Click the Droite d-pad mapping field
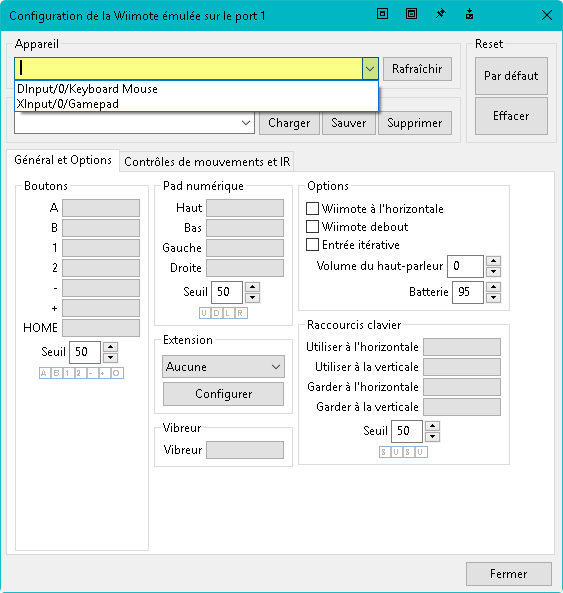563x593 pixels. coord(245,268)
